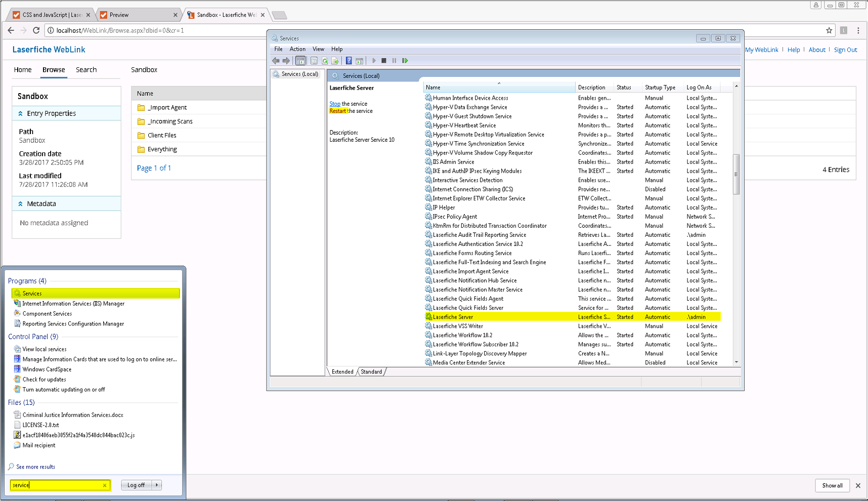Open the Help menu in Services
The image size is (868, 501).
(337, 49)
